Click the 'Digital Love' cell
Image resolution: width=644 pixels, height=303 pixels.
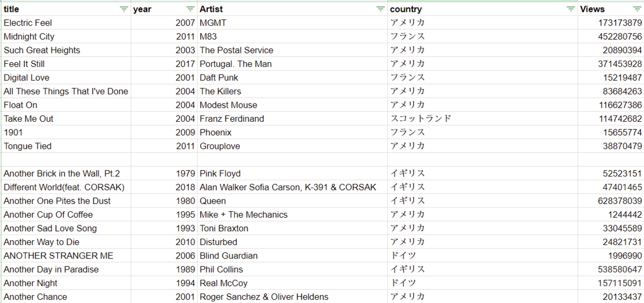[66, 78]
